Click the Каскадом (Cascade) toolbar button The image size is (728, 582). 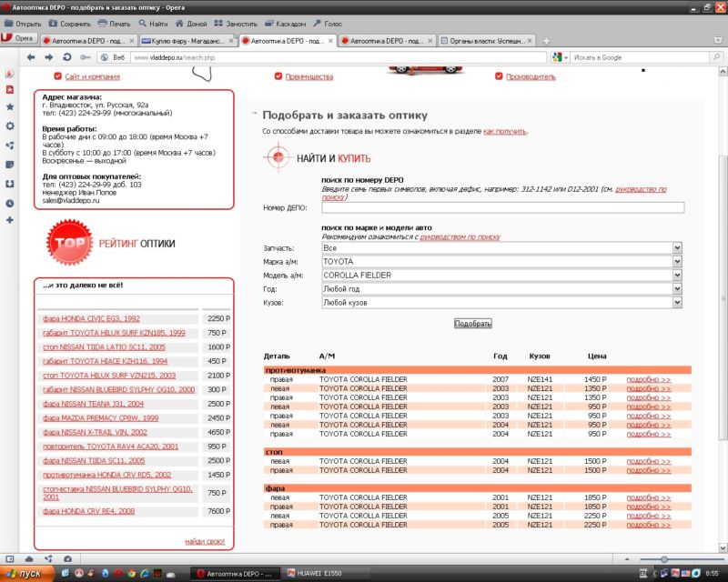pyautogui.click(x=286, y=24)
